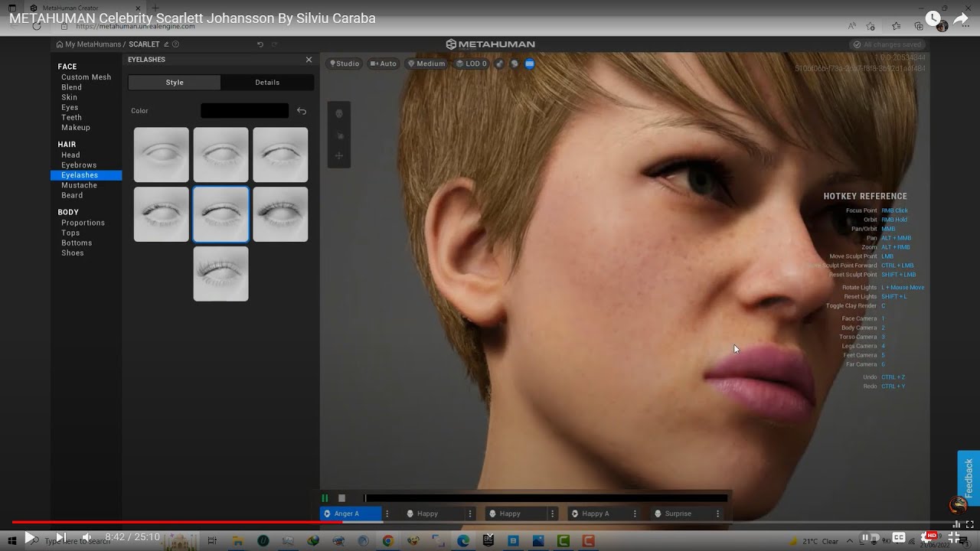This screenshot has height=551, width=980.
Task: Open Shoes in the Body section
Action: (73, 253)
